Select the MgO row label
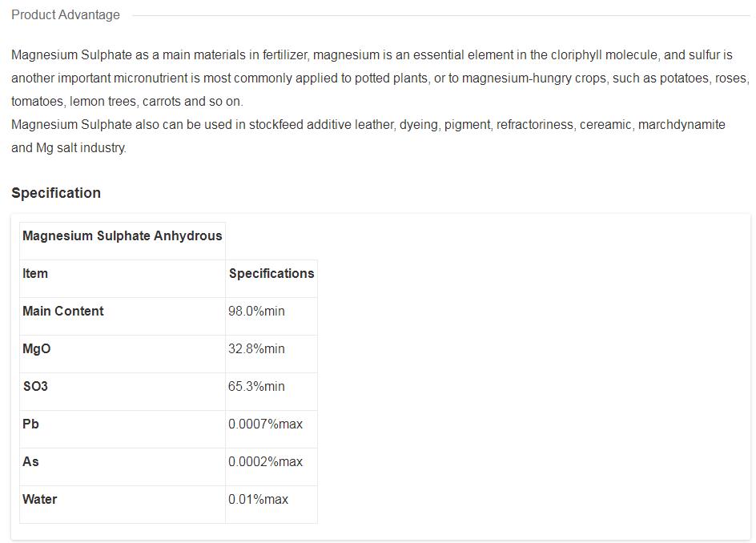This screenshot has height=543, width=756. [x=37, y=349]
